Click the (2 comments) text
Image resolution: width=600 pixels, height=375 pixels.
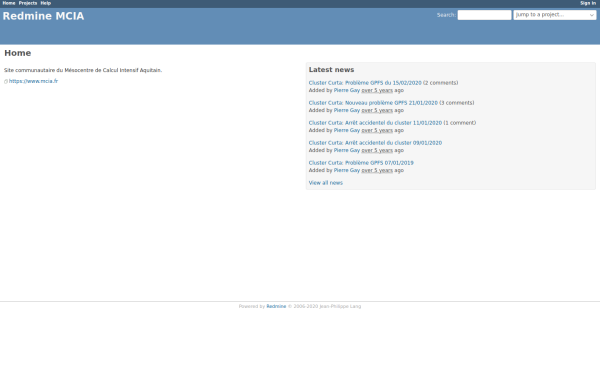[440, 83]
